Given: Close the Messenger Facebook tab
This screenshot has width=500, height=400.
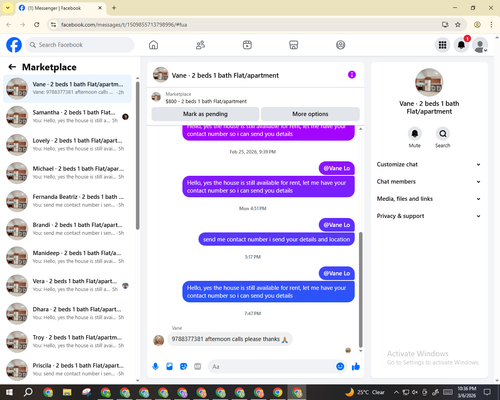Looking at the screenshot, I should point(100,8).
